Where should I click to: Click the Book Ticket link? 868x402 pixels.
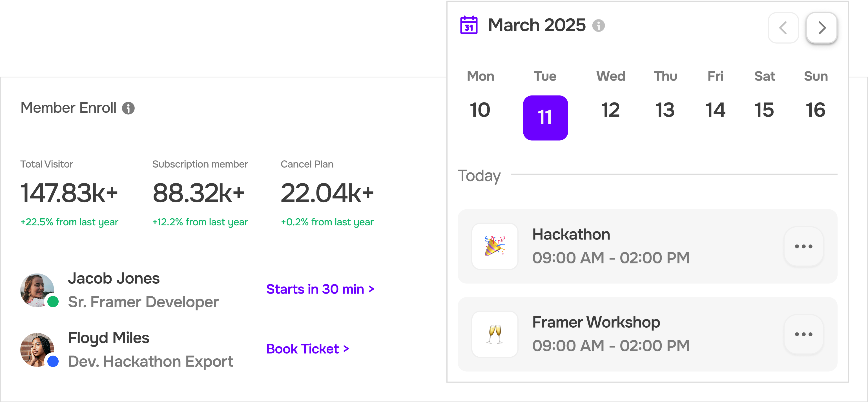(307, 349)
